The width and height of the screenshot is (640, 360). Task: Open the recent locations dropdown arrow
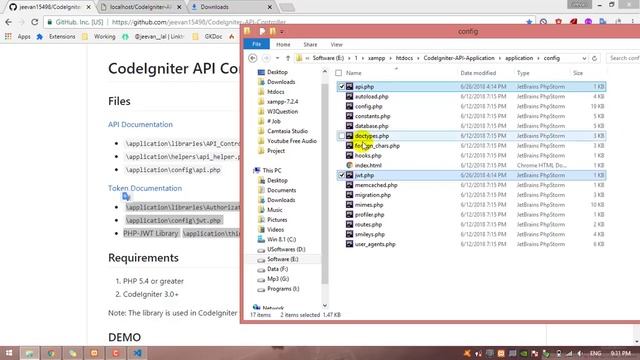pos(277,58)
